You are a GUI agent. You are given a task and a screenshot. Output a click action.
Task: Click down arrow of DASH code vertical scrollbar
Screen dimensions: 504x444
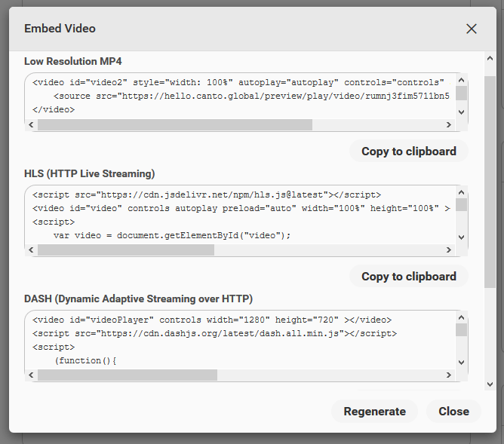click(461, 363)
